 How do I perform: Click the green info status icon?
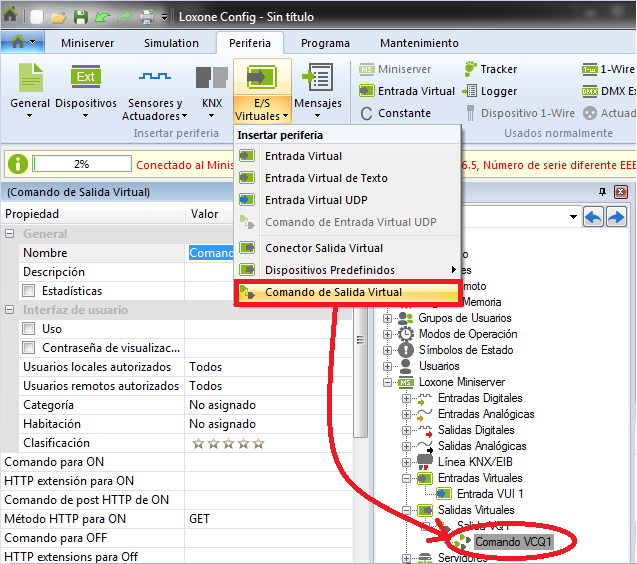[x=17, y=164]
